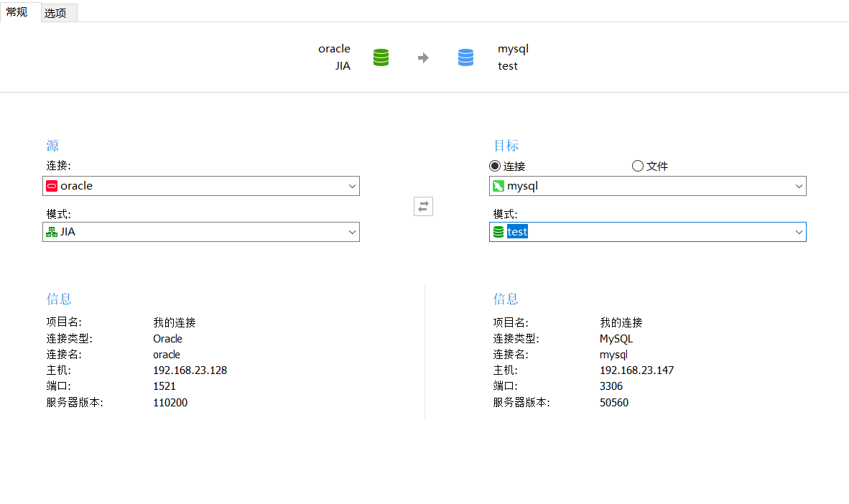
Task: Click the connection type value Oracle
Action: point(168,338)
